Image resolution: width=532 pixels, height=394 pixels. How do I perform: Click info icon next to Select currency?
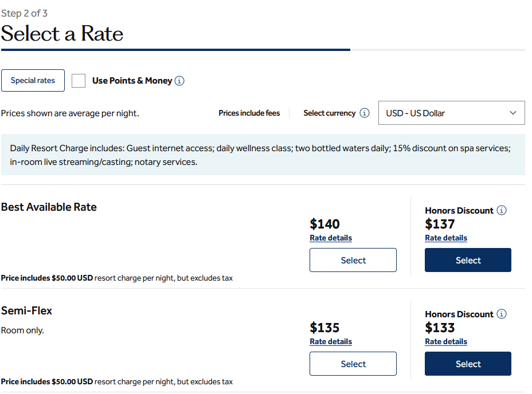365,113
